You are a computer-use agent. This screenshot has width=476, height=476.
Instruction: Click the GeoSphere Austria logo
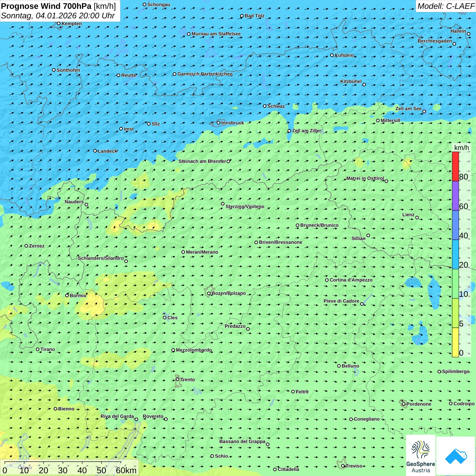pos(421,455)
